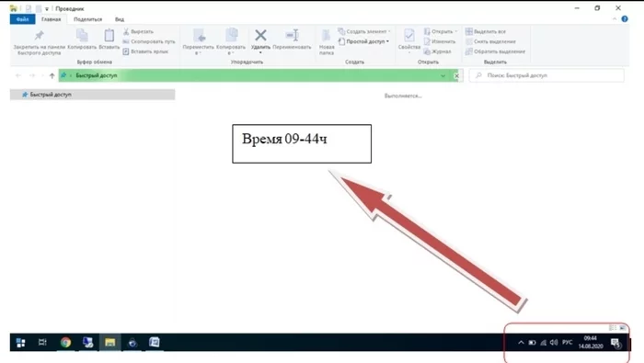
Task: Show hidden tray icons chevron
Action: tap(521, 343)
